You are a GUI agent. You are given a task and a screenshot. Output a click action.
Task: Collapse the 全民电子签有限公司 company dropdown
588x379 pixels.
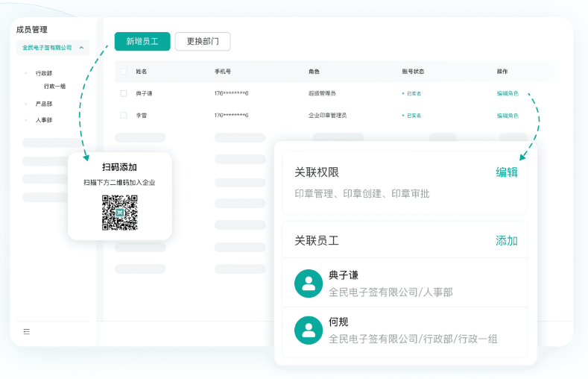pyautogui.click(x=52, y=48)
